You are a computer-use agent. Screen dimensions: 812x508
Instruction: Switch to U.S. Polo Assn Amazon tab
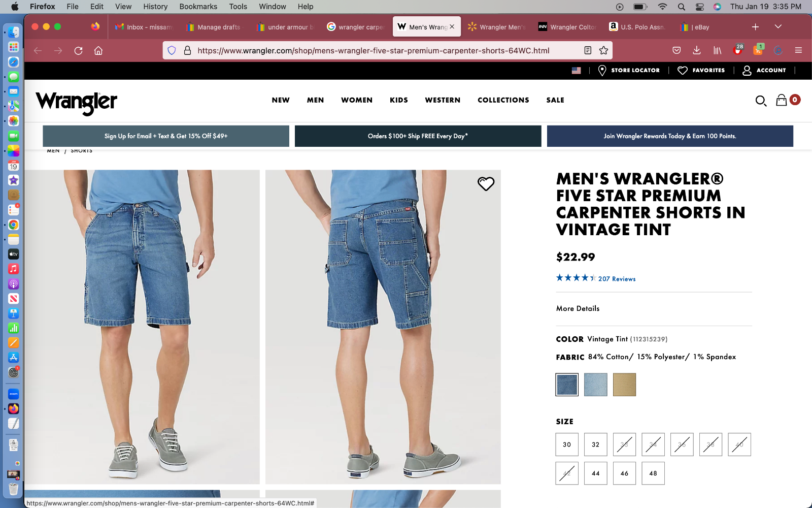[638, 27]
